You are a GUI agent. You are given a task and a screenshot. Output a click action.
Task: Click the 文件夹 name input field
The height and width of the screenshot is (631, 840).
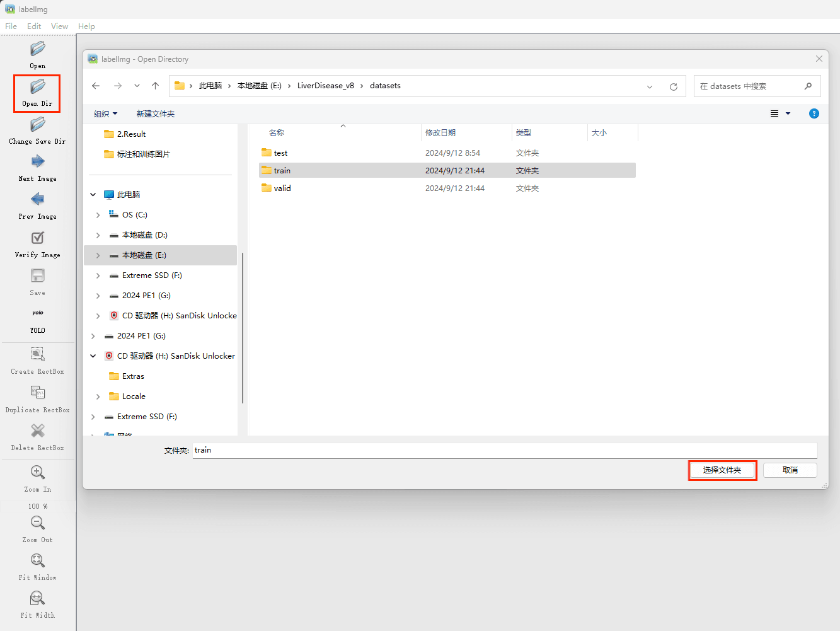[504, 450]
